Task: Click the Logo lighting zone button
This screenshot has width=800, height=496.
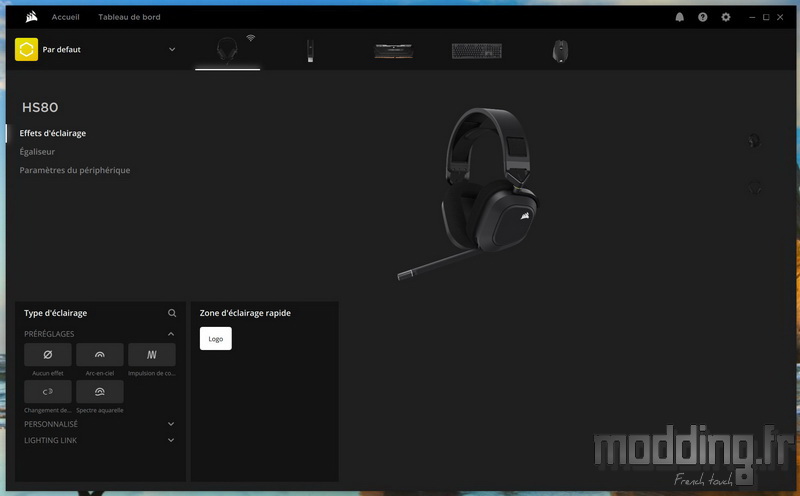Action: [x=216, y=338]
